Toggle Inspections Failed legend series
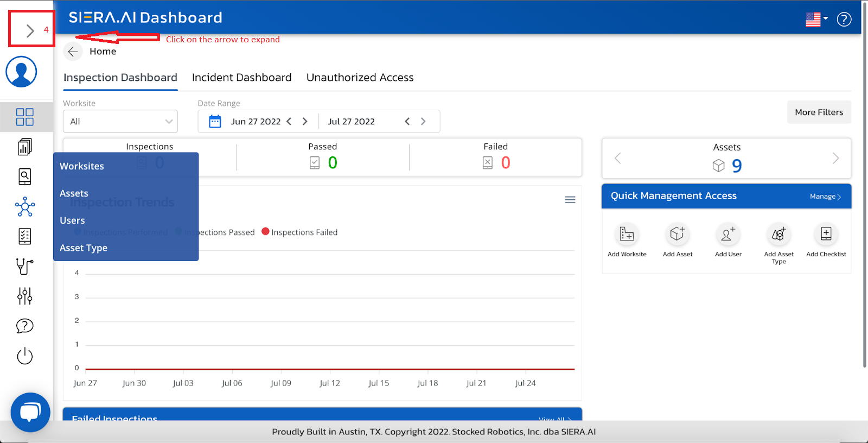 click(299, 232)
